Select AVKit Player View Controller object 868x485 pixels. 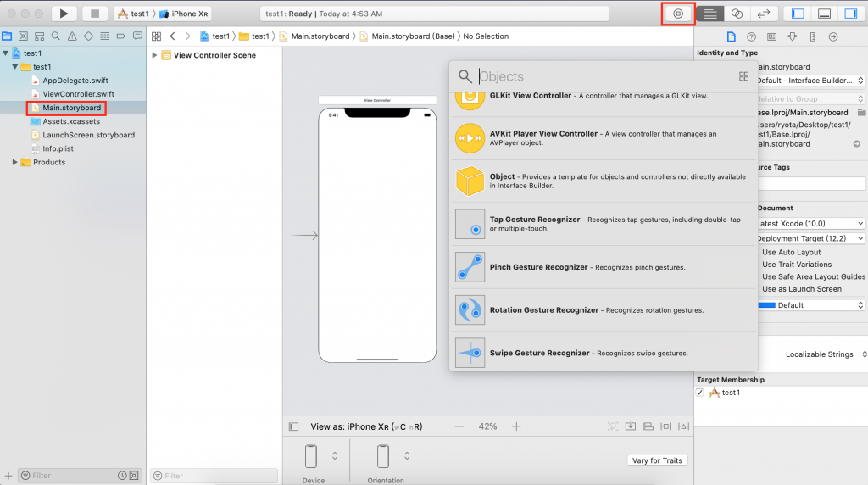604,138
